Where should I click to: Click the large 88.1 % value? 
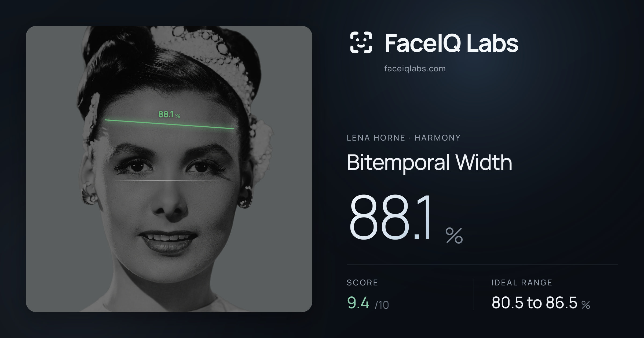click(406, 218)
